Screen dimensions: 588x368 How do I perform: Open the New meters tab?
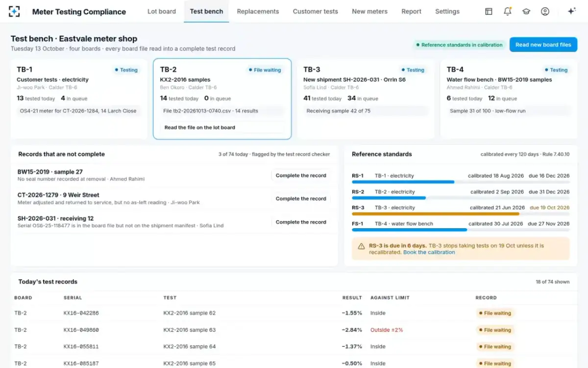point(369,11)
